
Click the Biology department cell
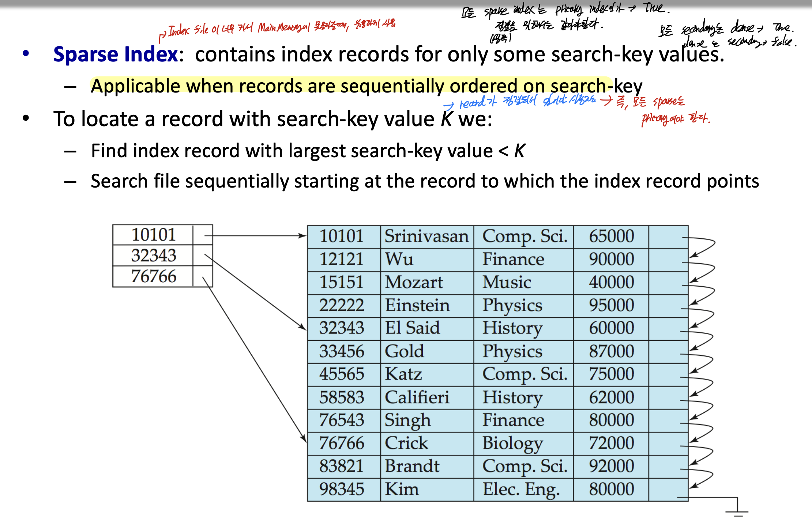coord(513,443)
